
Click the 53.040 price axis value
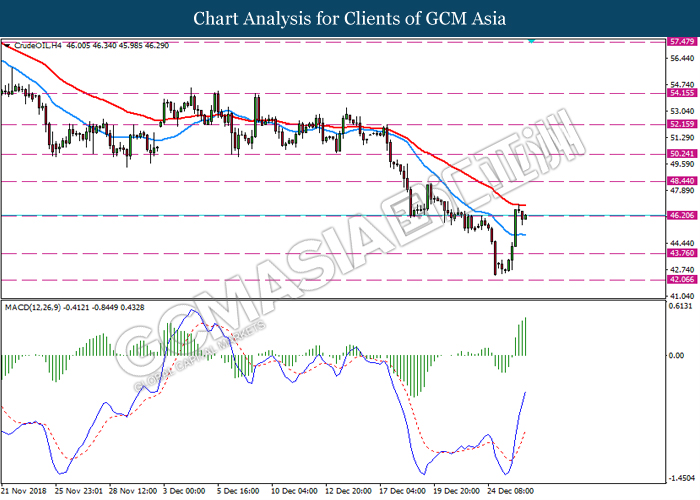point(682,111)
